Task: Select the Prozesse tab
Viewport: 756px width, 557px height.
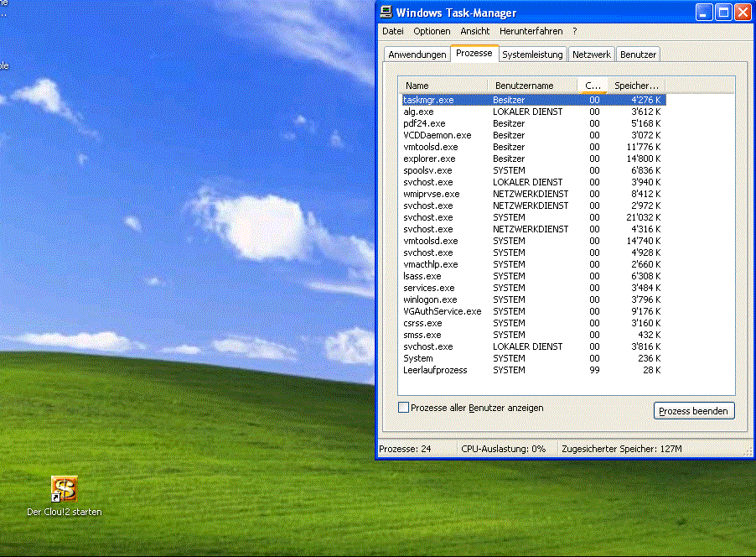Action: [474, 53]
